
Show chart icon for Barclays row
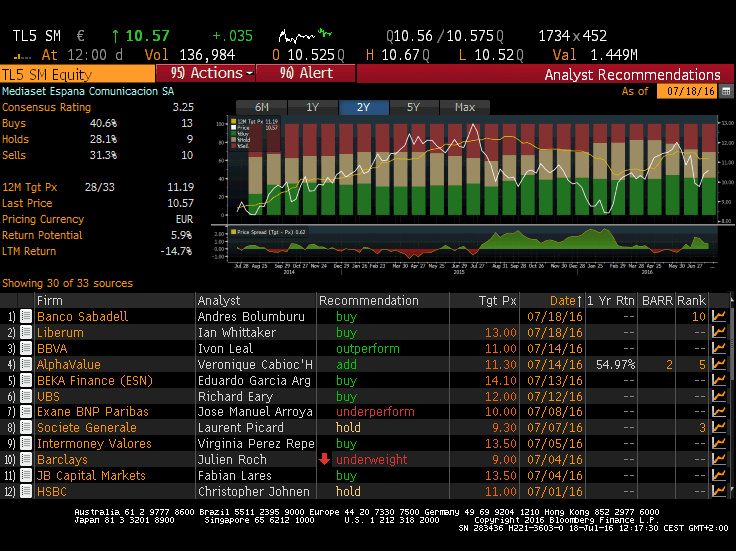[x=719, y=459]
